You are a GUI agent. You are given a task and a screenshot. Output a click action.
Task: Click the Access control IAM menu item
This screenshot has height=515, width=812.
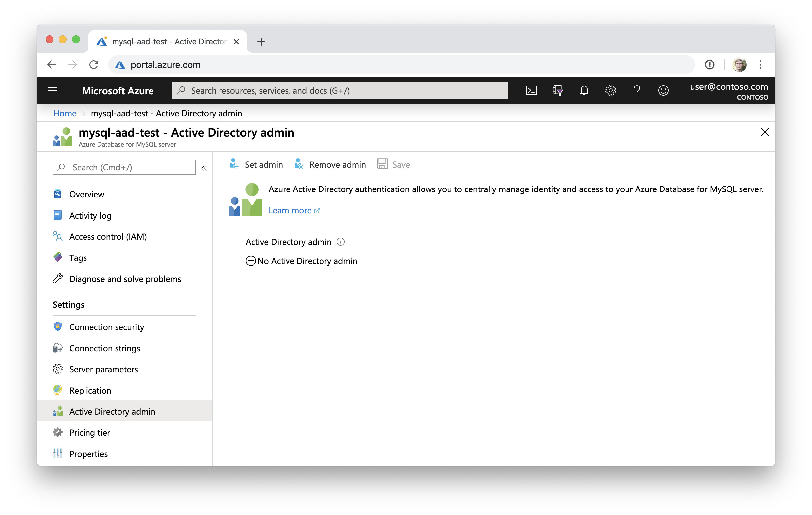pos(107,236)
